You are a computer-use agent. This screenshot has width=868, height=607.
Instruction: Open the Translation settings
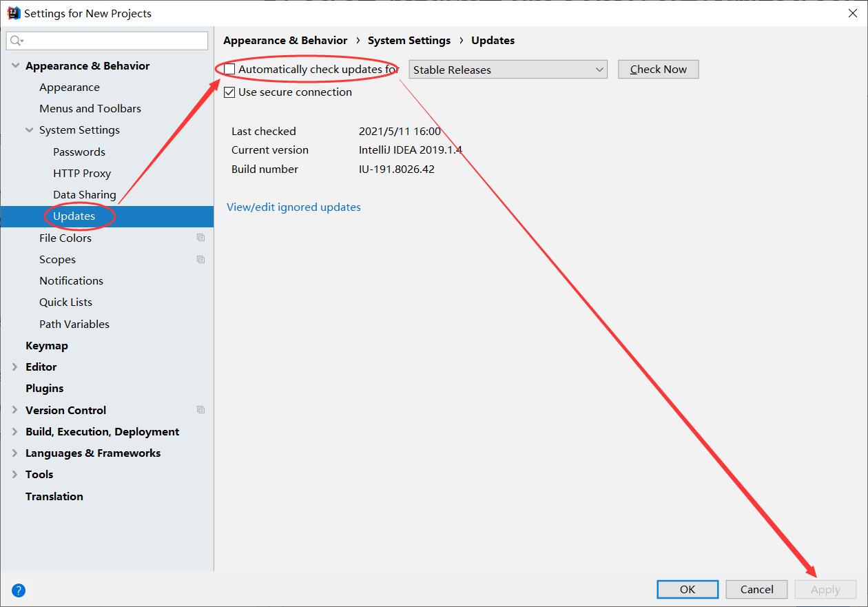(54, 496)
